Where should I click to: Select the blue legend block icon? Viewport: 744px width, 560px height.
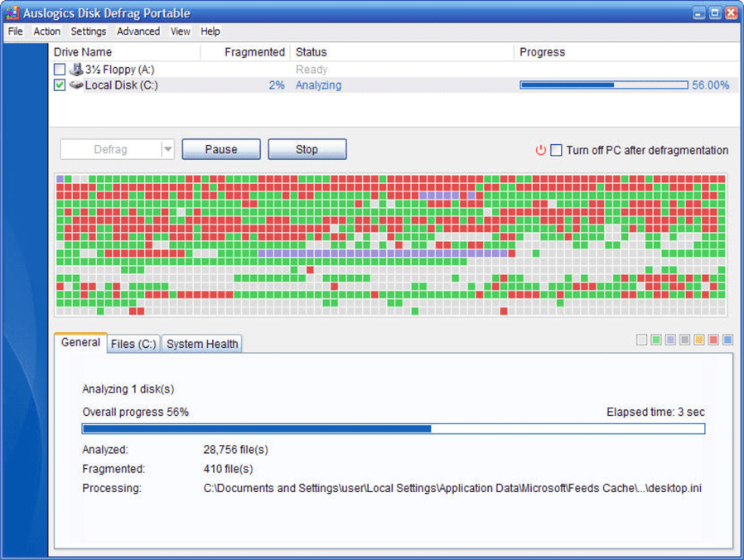pos(726,340)
